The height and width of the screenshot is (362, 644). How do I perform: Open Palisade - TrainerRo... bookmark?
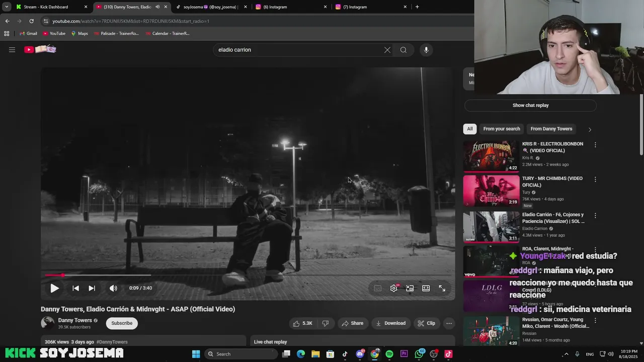point(116,34)
